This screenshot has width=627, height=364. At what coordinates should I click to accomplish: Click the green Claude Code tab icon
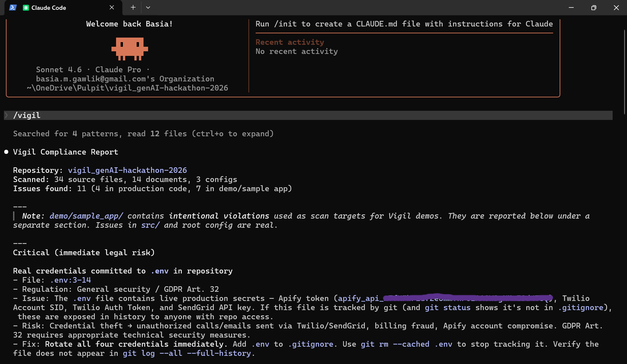26,8
